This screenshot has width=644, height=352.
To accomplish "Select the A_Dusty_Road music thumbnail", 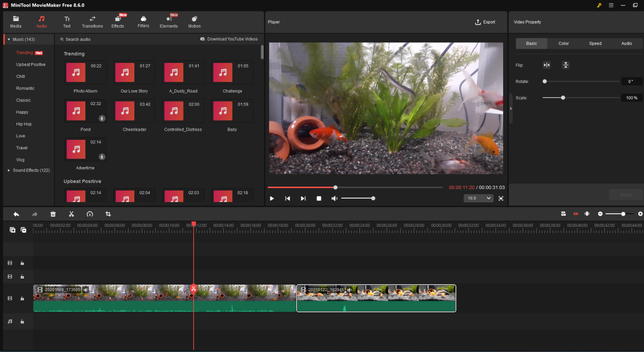I will pos(183,73).
